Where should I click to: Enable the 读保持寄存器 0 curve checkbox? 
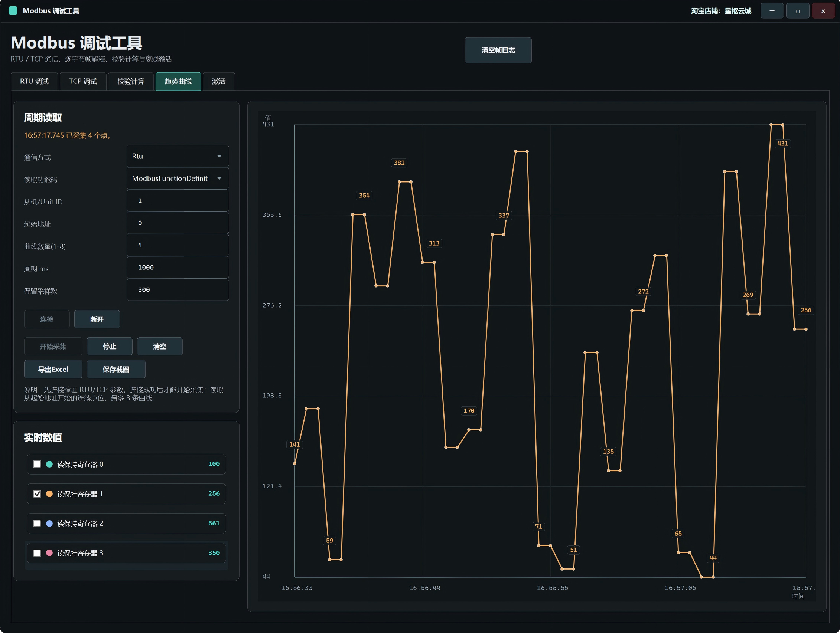pos(37,464)
